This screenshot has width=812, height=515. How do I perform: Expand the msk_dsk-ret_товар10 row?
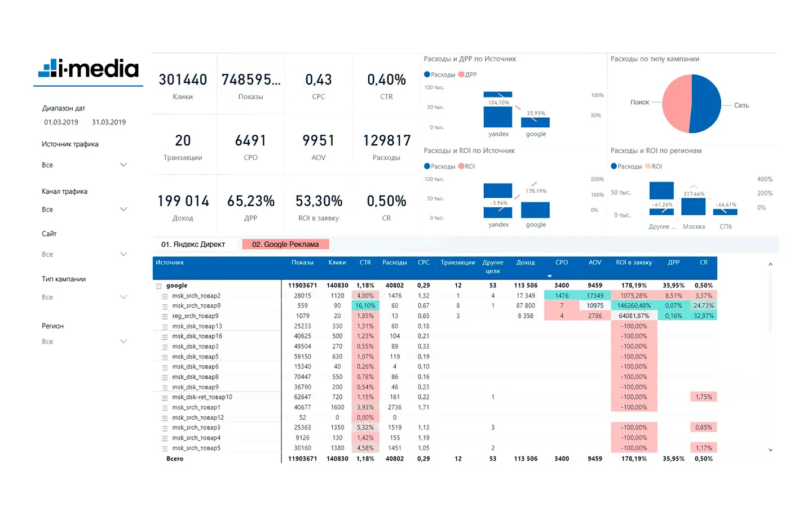click(x=165, y=398)
